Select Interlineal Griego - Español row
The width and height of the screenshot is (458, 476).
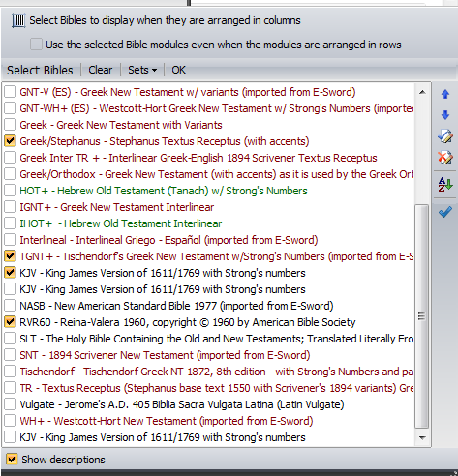(209, 240)
